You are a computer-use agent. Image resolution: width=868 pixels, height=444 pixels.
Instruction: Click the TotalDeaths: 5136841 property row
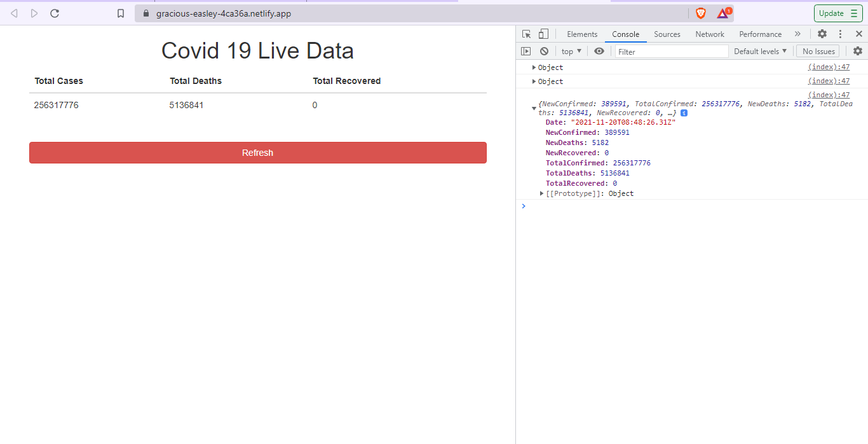(x=588, y=173)
